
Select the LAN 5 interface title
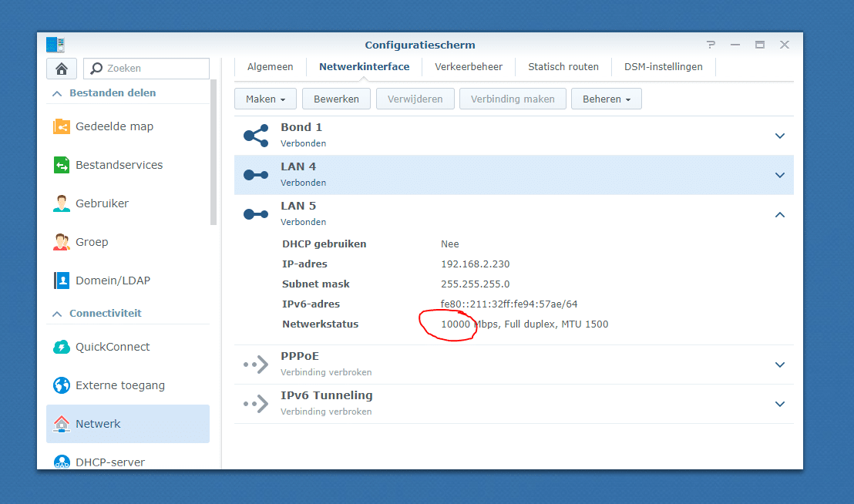pyautogui.click(x=298, y=206)
